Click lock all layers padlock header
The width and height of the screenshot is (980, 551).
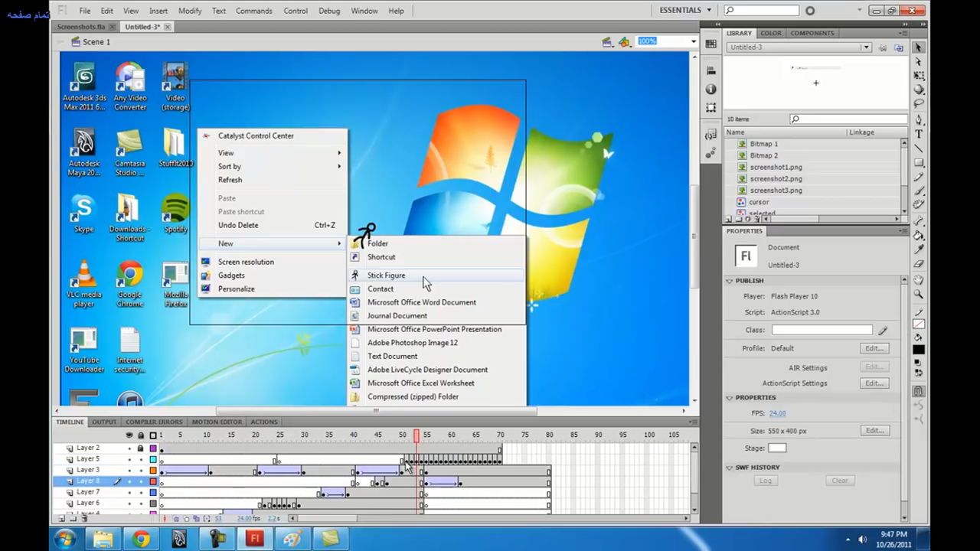(x=141, y=435)
